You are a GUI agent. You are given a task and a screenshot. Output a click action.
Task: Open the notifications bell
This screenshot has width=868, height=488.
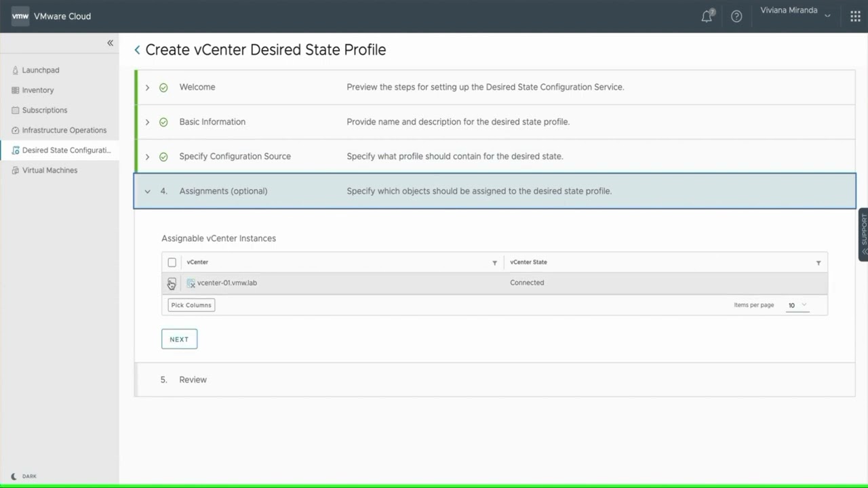[707, 16]
